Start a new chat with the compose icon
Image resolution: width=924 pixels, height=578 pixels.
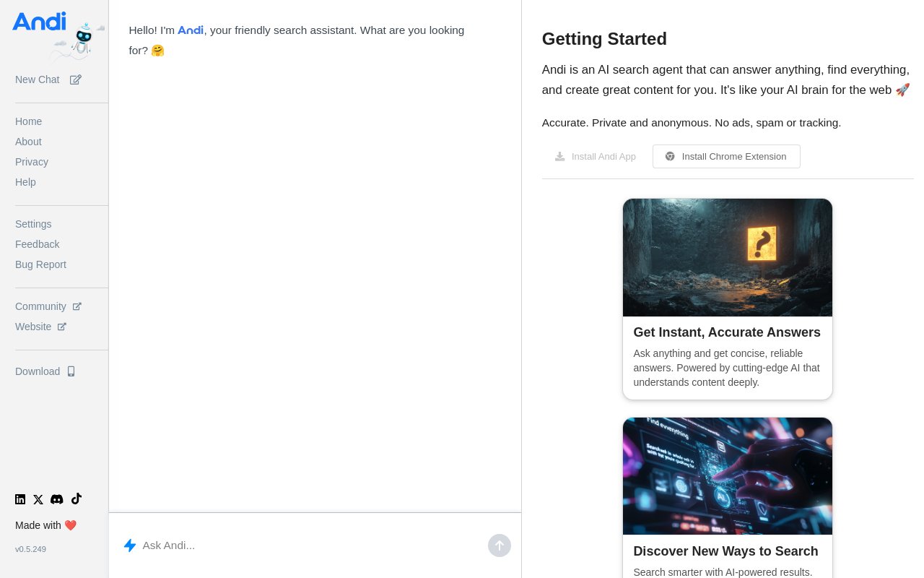pyautogui.click(x=76, y=79)
